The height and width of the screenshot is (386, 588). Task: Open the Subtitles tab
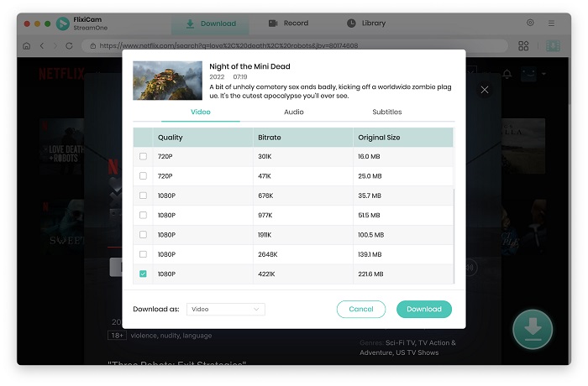(x=387, y=112)
